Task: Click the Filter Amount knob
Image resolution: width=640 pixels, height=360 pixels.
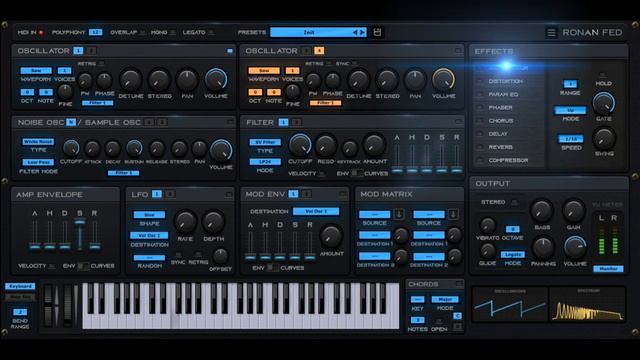Action: [374, 144]
